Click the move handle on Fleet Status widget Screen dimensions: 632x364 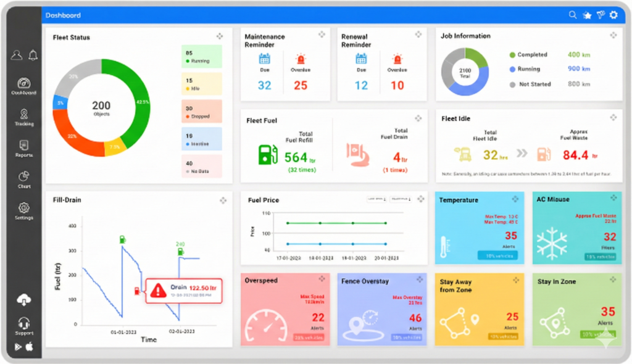pyautogui.click(x=220, y=36)
